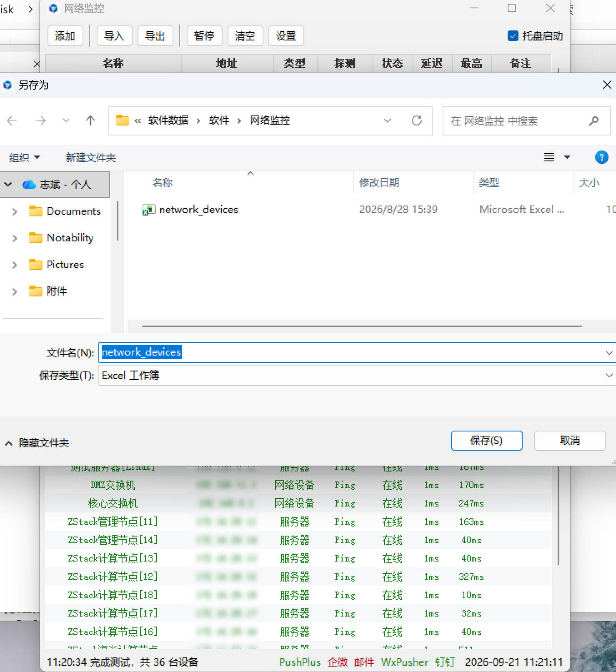Click 软件数据 breadcrumb in address bar

tap(168, 120)
